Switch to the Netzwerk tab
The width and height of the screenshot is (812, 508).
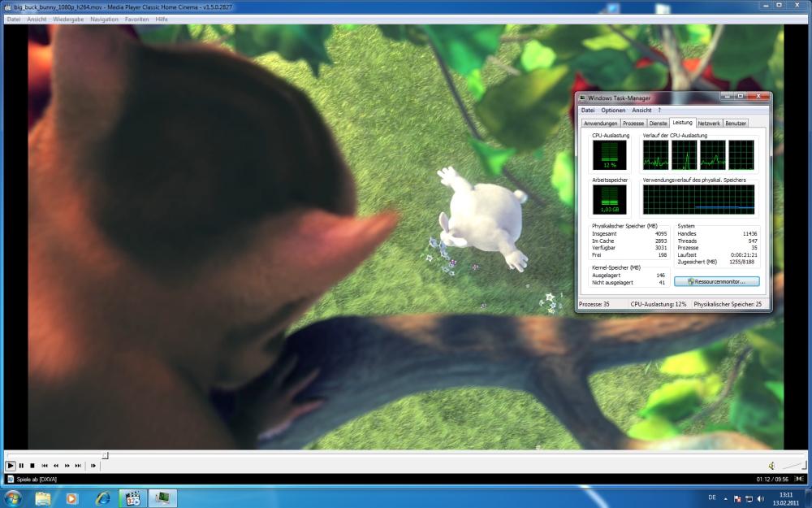coord(709,124)
